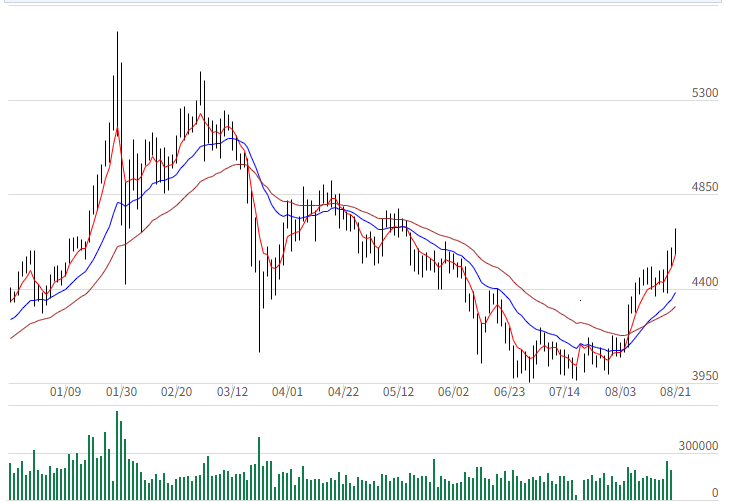Click the 03/12 axis date

232,391
